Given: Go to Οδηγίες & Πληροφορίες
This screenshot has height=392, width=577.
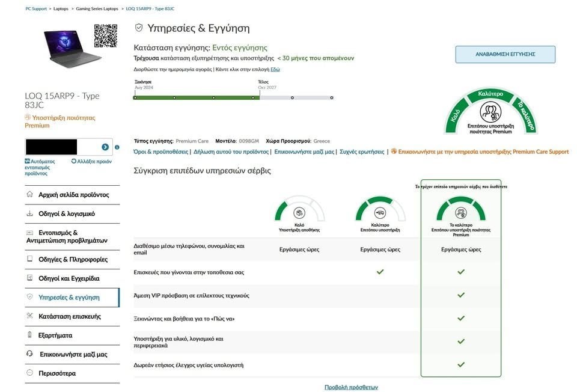Looking at the screenshot, I should pos(72,259).
